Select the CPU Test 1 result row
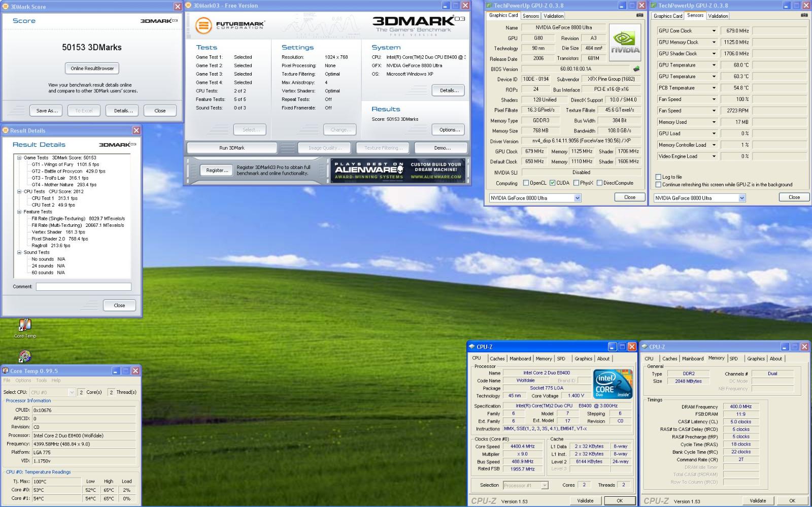This screenshot has width=812, height=507. tap(54, 198)
